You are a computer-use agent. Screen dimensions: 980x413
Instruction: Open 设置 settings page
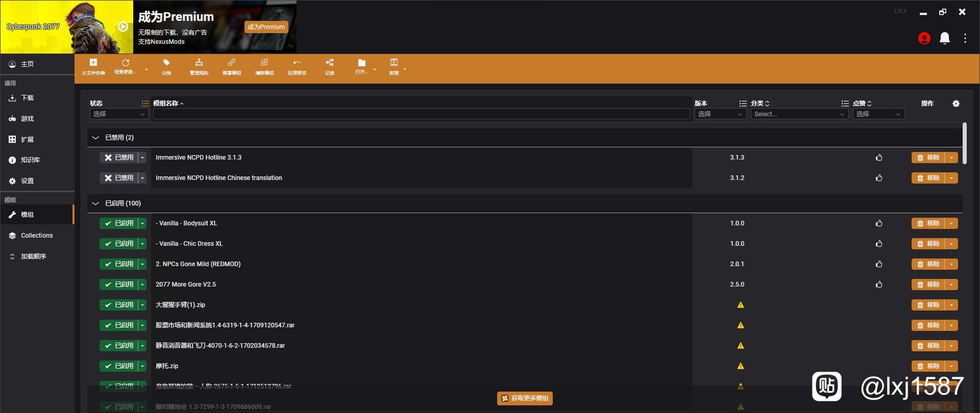tap(37, 181)
